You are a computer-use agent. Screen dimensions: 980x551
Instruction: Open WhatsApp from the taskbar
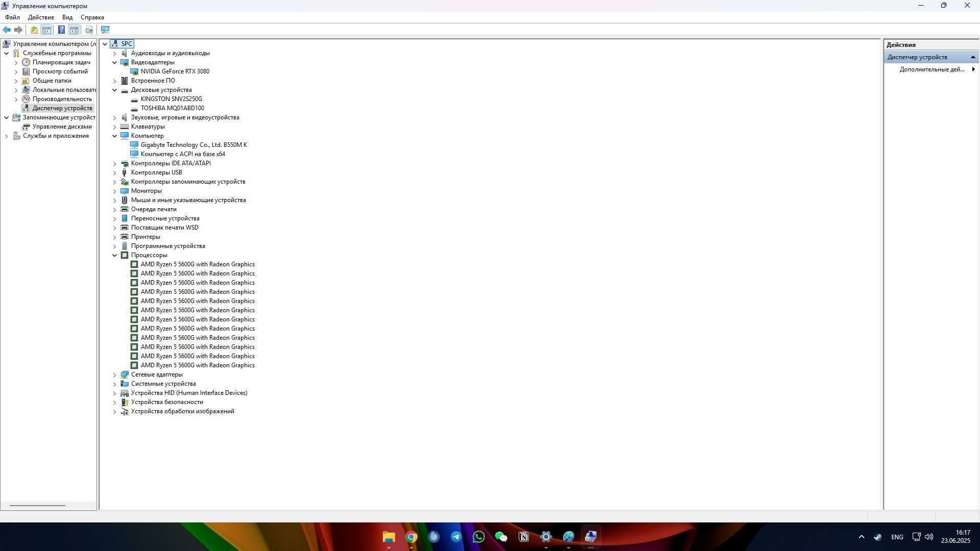click(479, 537)
